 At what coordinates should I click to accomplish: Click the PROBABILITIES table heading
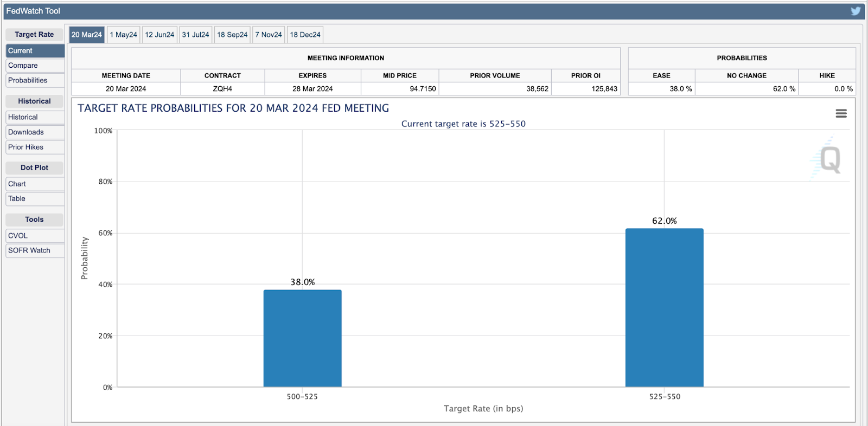(742, 58)
